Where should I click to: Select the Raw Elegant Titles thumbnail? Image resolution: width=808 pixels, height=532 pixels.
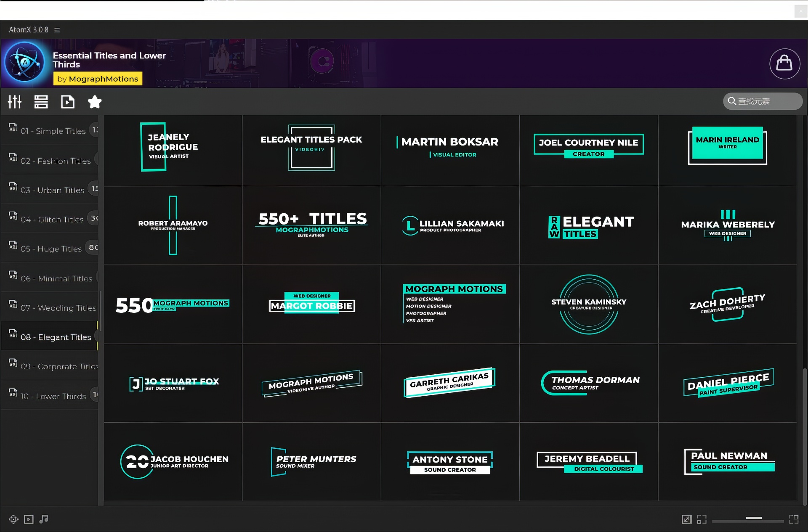(x=589, y=225)
